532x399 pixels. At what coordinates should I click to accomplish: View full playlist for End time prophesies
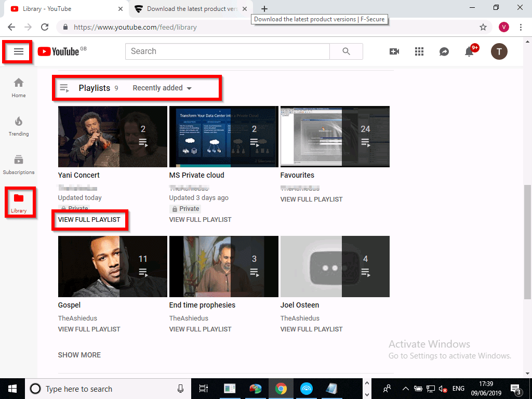pos(200,329)
